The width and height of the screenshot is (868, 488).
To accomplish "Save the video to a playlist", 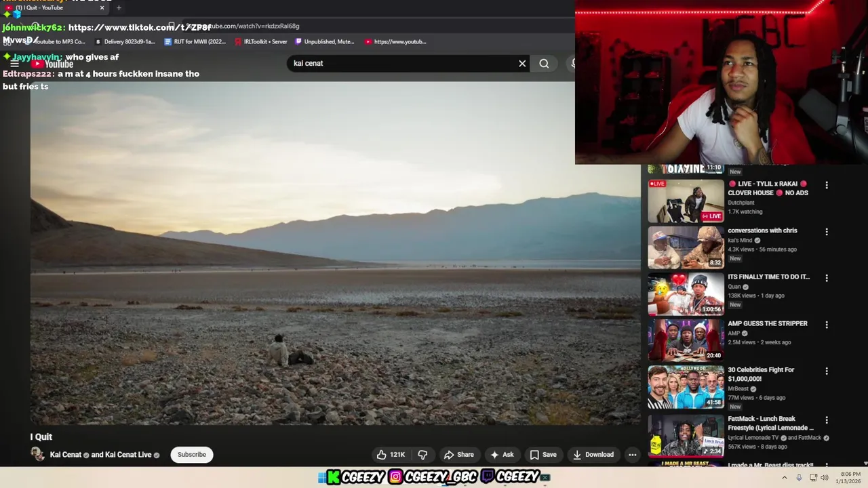I will click(543, 455).
